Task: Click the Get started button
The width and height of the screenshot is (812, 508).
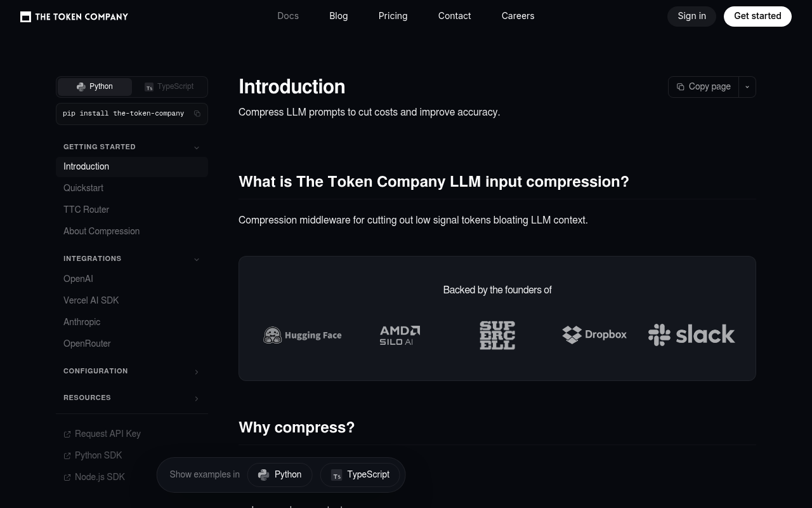Action: 757,17
